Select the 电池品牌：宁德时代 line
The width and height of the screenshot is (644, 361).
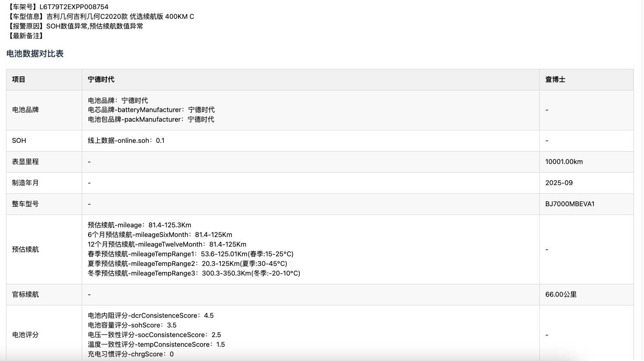pos(118,101)
